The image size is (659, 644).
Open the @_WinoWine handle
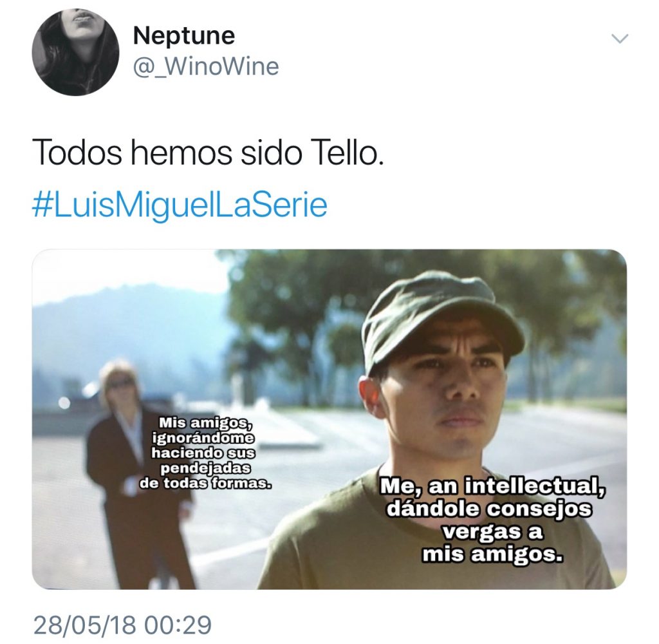tap(206, 67)
